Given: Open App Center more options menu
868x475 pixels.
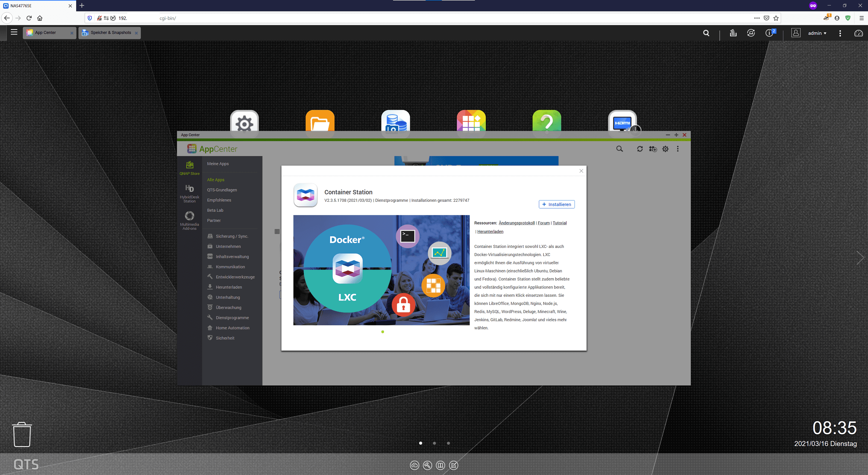Looking at the screenshot, I should pyautogui.click(x=678, y=149).
